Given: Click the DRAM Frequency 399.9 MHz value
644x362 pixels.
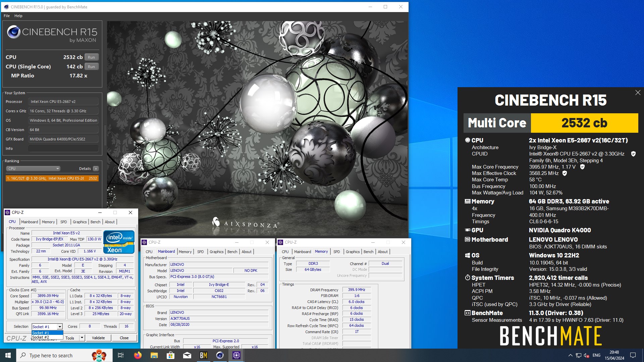Looking at the screenshot, I should click(x=357, y=290).
